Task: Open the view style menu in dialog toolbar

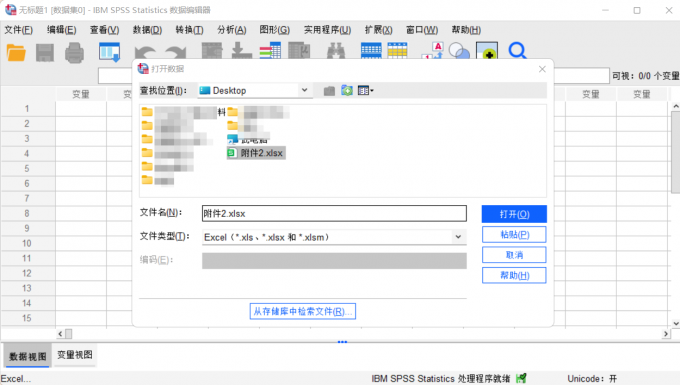Action: 366,91
